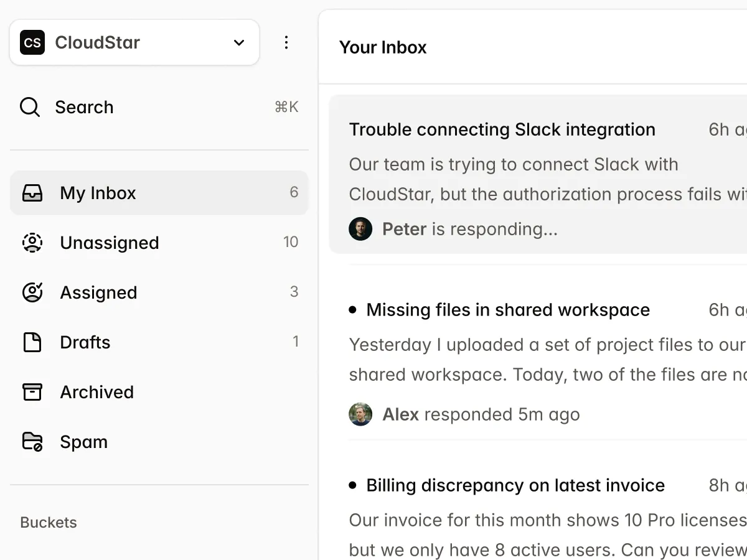Go to the Drafts folder
This screenshot has width=747, height=560.
pos(85,342)
